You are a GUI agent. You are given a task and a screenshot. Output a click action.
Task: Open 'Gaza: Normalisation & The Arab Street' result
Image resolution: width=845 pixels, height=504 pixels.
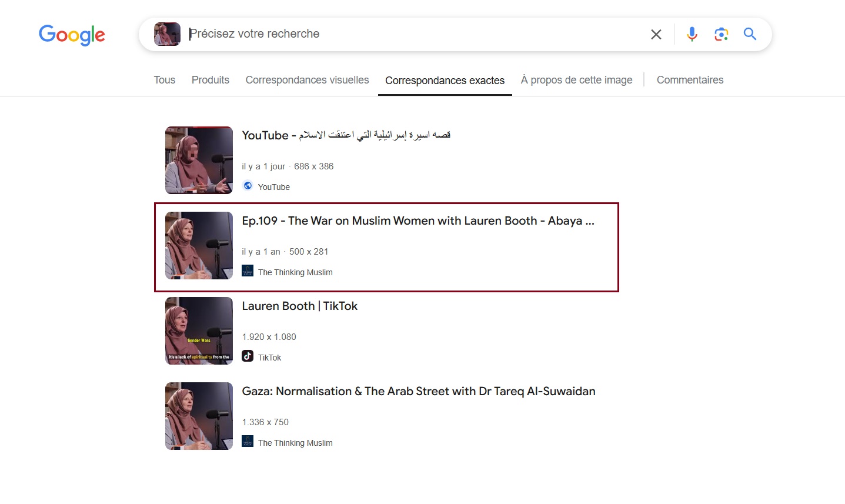click(419, 391)
